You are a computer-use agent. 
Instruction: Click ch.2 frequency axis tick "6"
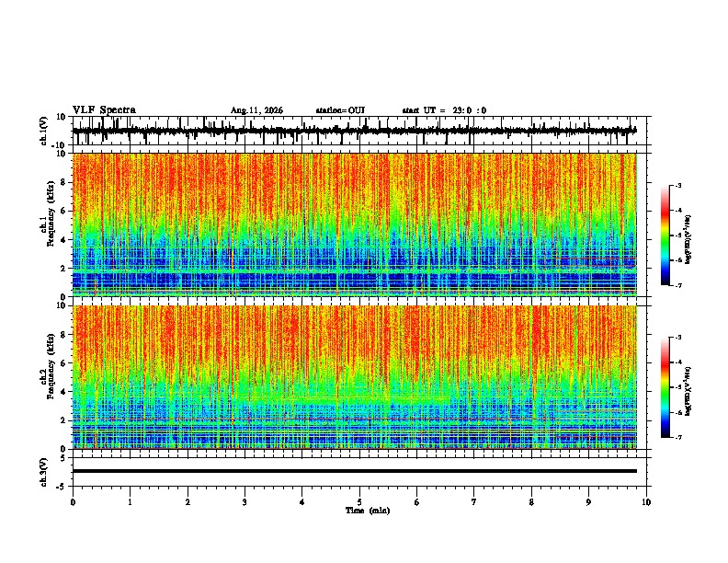63,363
